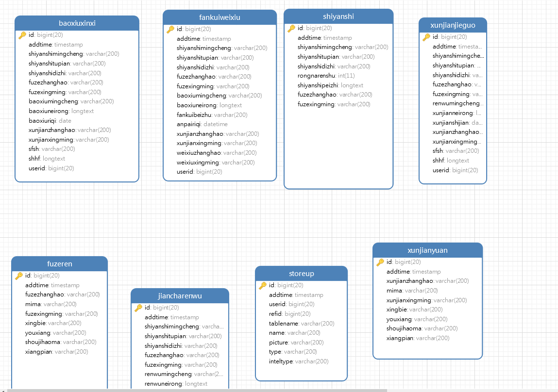
Task: Select weixiuzhanghao field in fankuiweixiu
Action: (x=217, y=152)
